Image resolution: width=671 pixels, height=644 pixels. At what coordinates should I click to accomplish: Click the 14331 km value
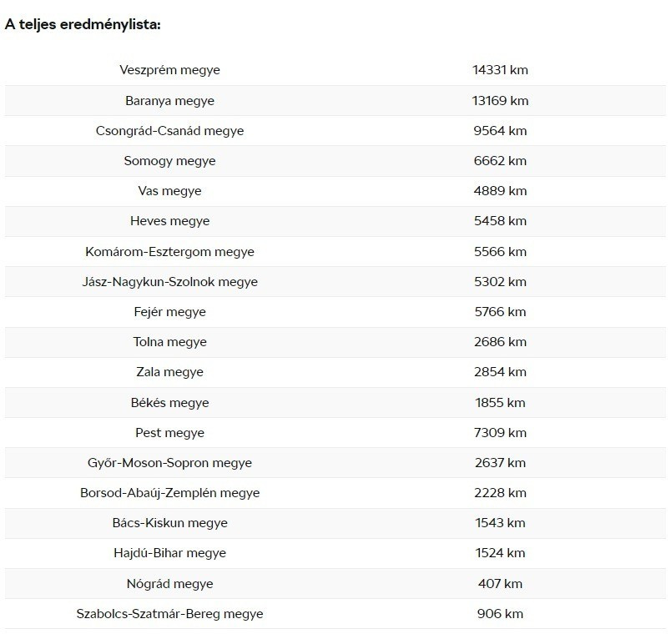(500, 70)
